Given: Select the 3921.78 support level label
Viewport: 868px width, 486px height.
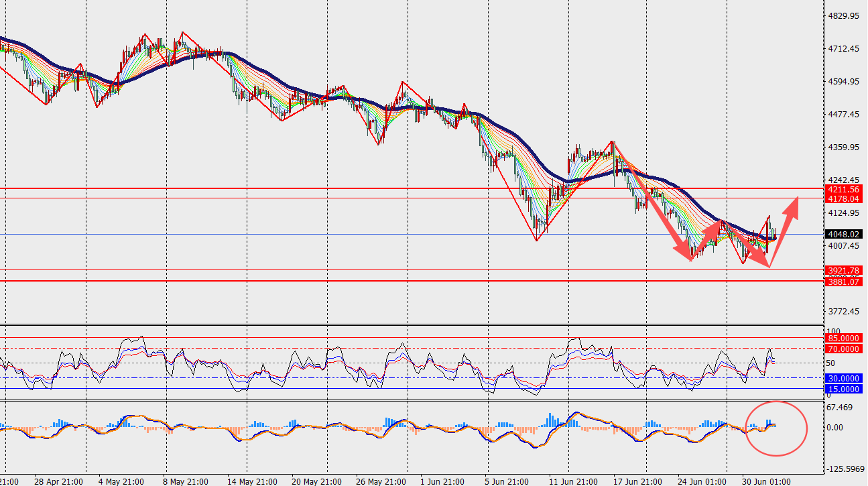Looking at the screenshot, I should (843, 271).
